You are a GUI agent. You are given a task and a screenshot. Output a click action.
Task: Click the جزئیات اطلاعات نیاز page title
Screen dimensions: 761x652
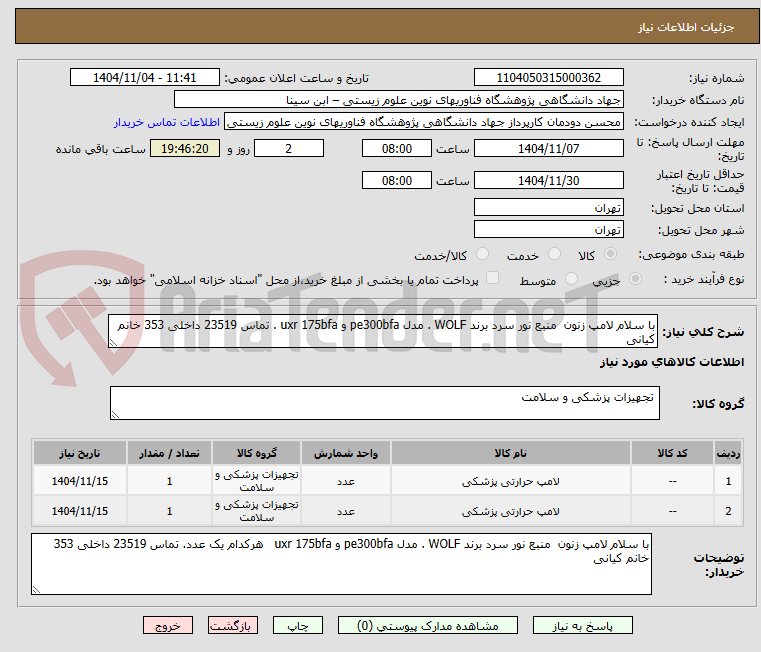point(686,27)
